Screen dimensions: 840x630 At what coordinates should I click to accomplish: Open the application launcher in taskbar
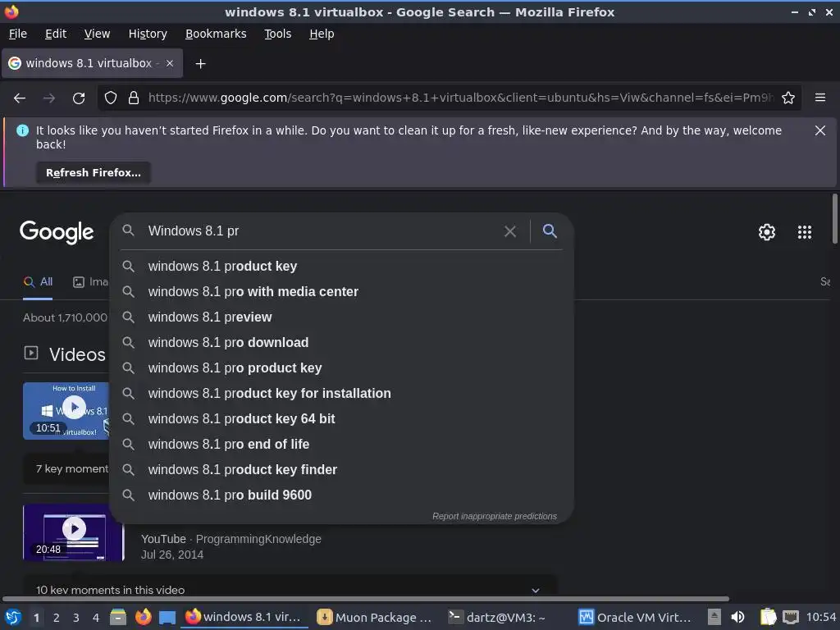(x=13, y=617)
